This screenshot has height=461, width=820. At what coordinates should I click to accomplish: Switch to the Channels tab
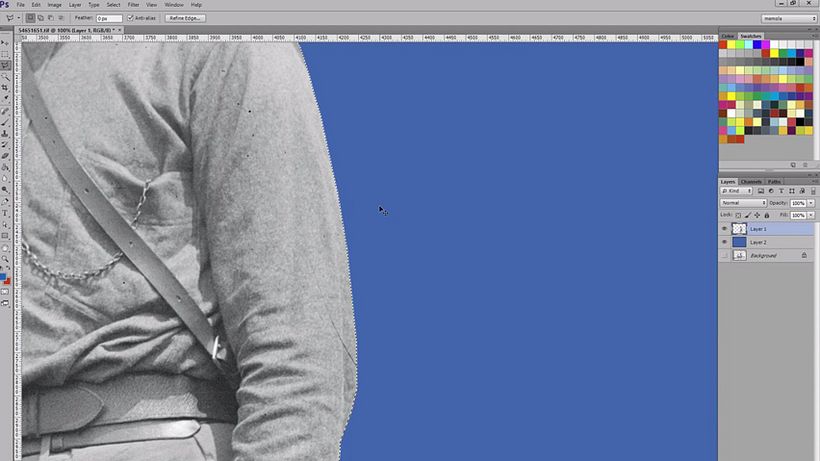pyautogui.click(x=751, y=181)
